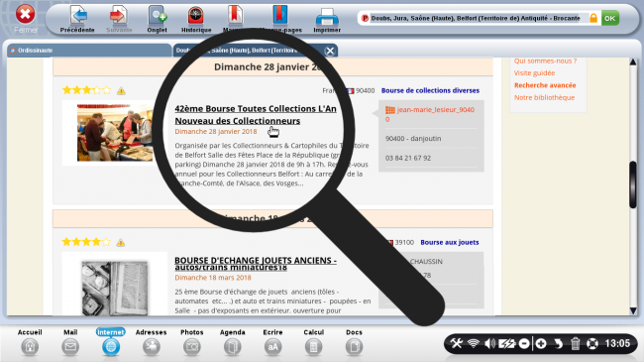Click the 13:05 clock
Screen dimensions: 644x362
point(617,343)
